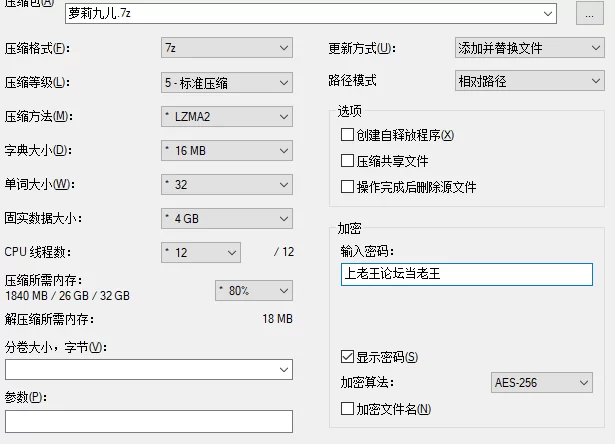Expand the 分卷大小 volume size combo box
Image resolution: width=615 pixels, height=444 pixels.
[x=149, y=369]
